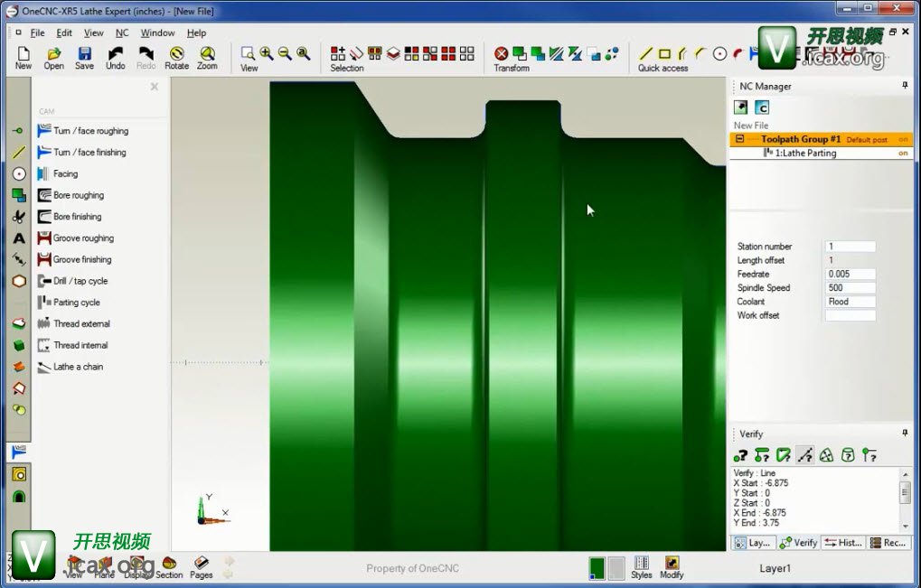Click the Section icon in bottom bar
This screenshot has width=921, height=588.
pos(169,567)
